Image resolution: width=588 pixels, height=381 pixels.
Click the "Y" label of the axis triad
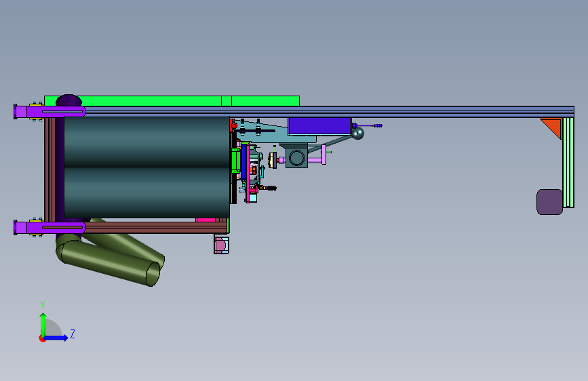coord(43,305)
